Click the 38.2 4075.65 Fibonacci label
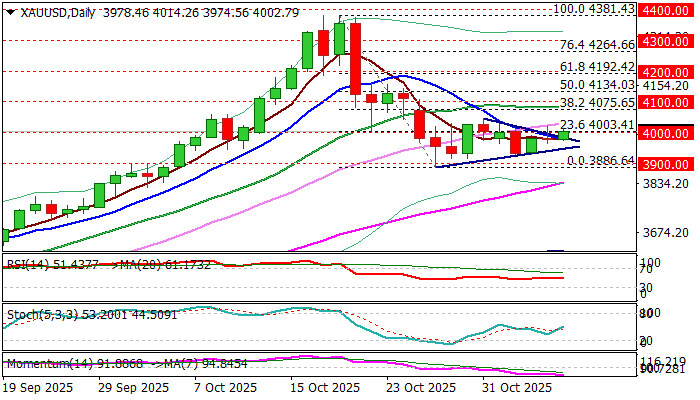The height and width of the screenshot is (400, 700). tap(597, 103)
